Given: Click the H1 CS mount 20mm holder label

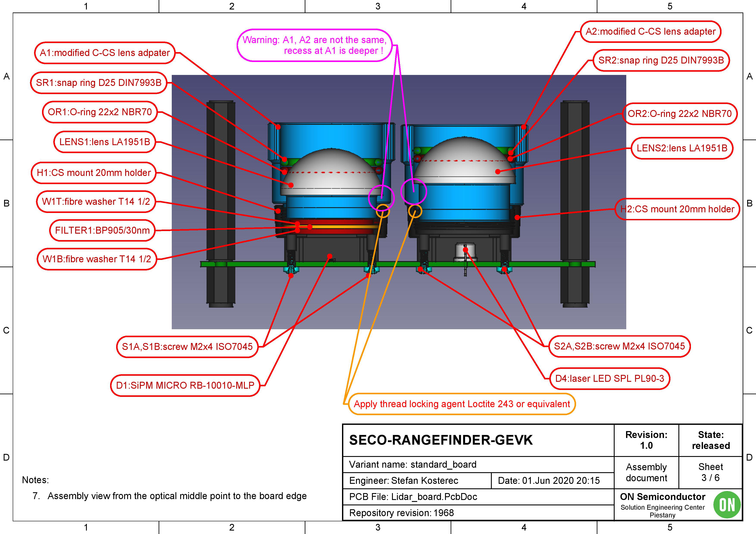Looking at the screenshot, I should [94, 173].
